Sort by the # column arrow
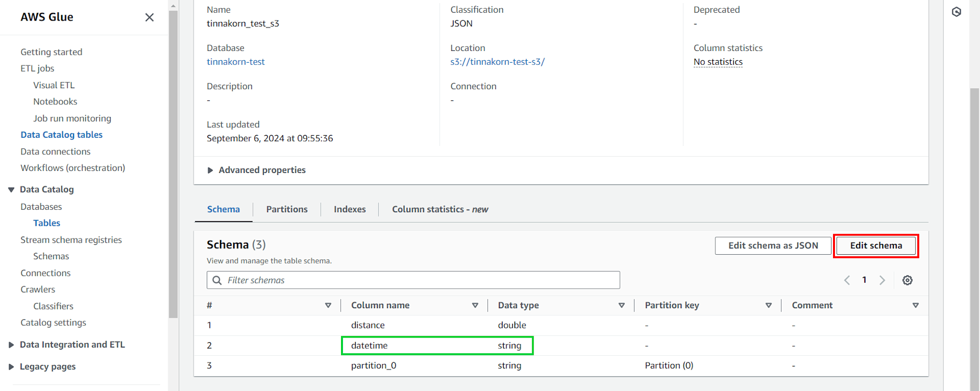Screen dimensions: 980x391 click(x=328, y=305)
